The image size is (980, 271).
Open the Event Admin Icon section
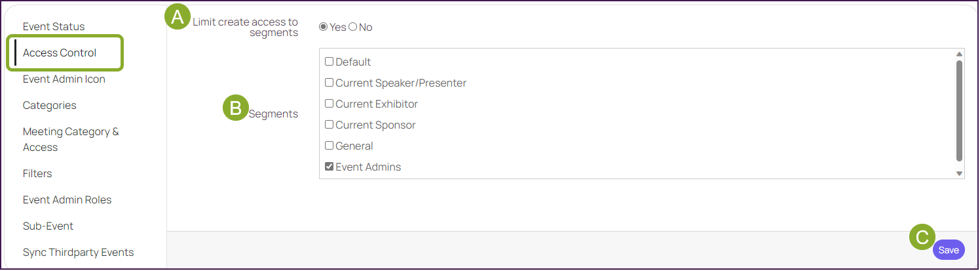(64, 79)
